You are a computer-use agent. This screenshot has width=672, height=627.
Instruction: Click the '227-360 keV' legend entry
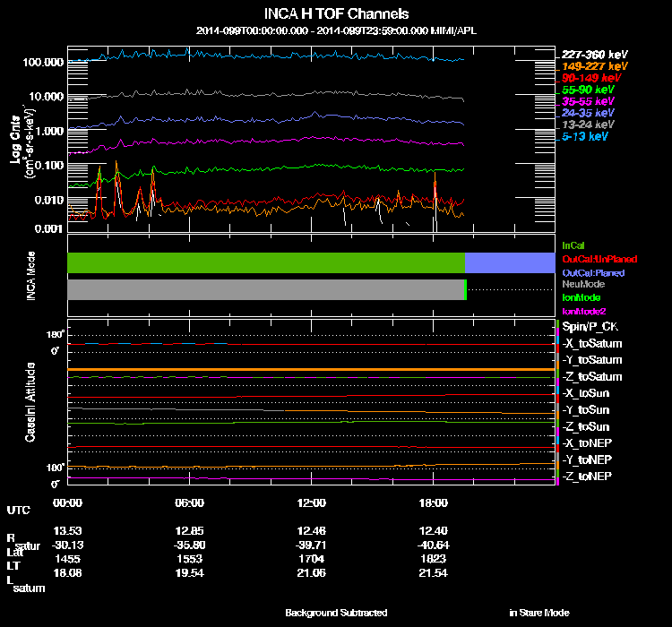pyautogui.click(x=594, y=55)
